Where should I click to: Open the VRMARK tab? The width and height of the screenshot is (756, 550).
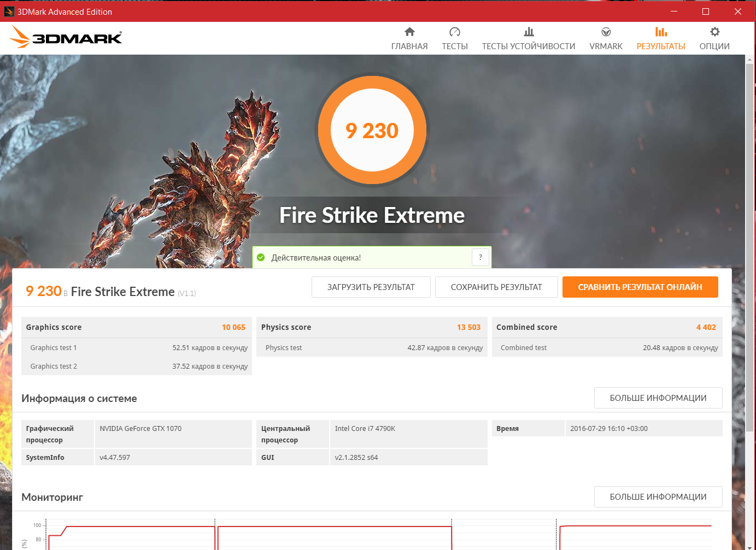tap(606, 39)
